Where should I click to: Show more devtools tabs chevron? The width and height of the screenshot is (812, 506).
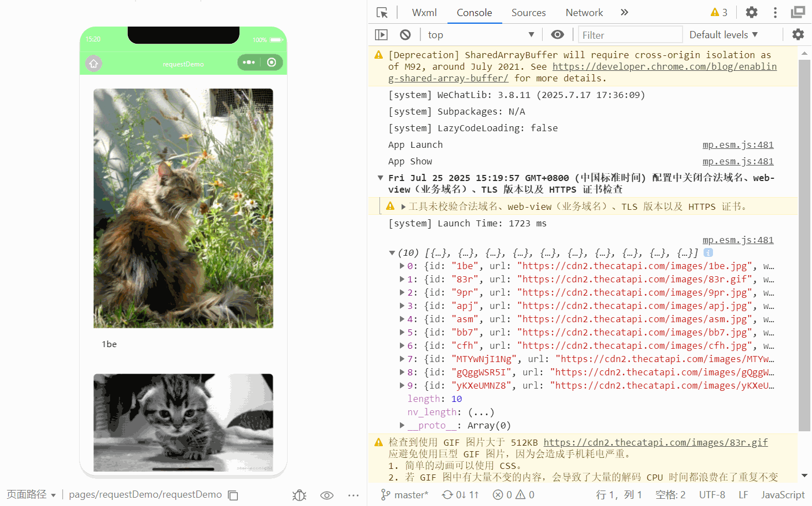click(x=624, y=12)
